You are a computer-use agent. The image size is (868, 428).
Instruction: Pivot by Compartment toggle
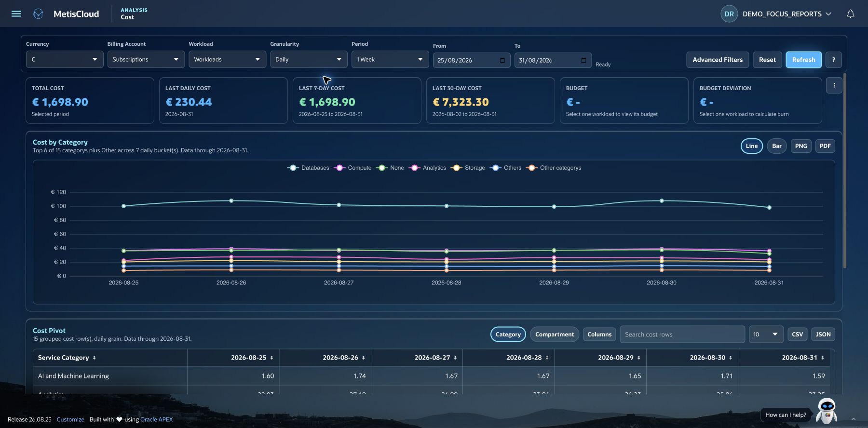click(x=554, y=334)
